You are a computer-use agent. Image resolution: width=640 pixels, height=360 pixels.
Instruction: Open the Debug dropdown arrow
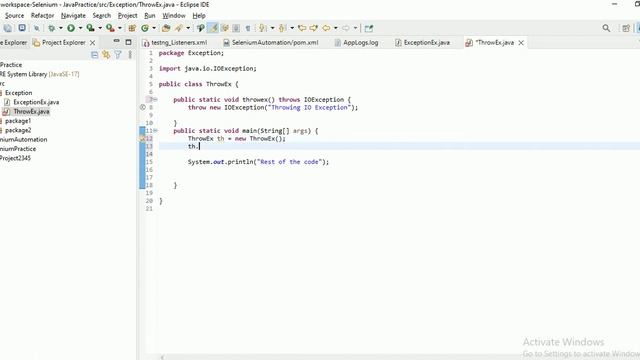tap(60, 28)
